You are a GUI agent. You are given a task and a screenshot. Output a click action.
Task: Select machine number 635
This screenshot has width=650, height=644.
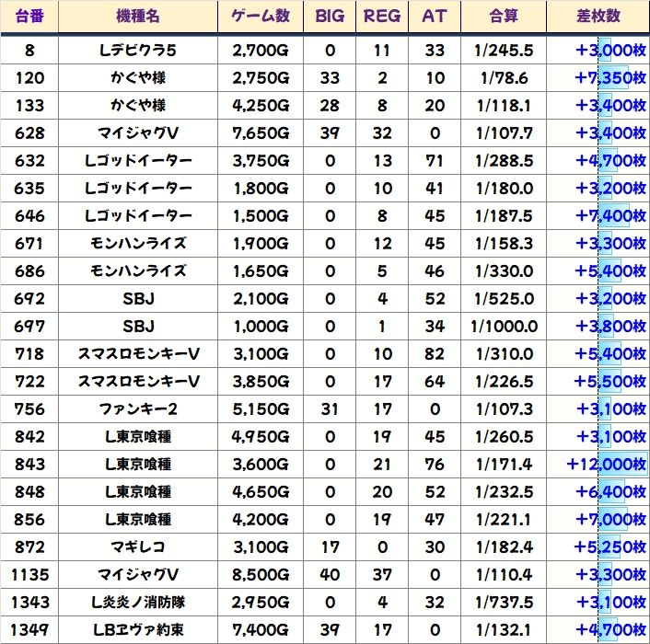pos(29,189)
